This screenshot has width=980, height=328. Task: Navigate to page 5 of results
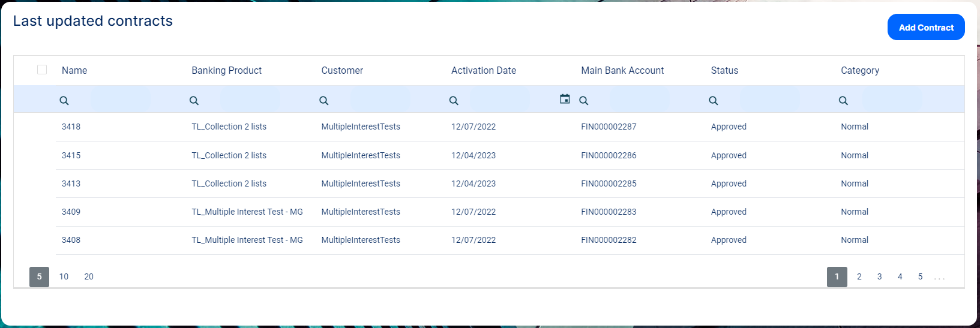click(x=920, y=276)
